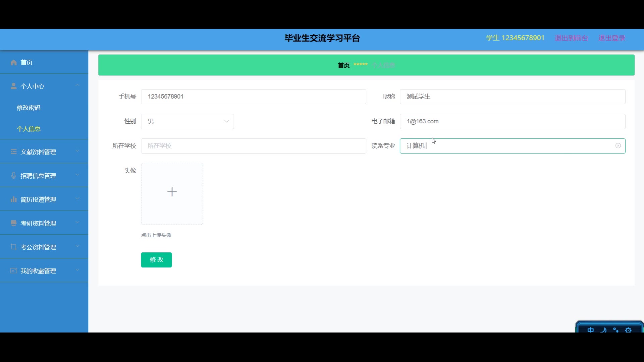Expand 考公资料管理 using its chevron

77,246
